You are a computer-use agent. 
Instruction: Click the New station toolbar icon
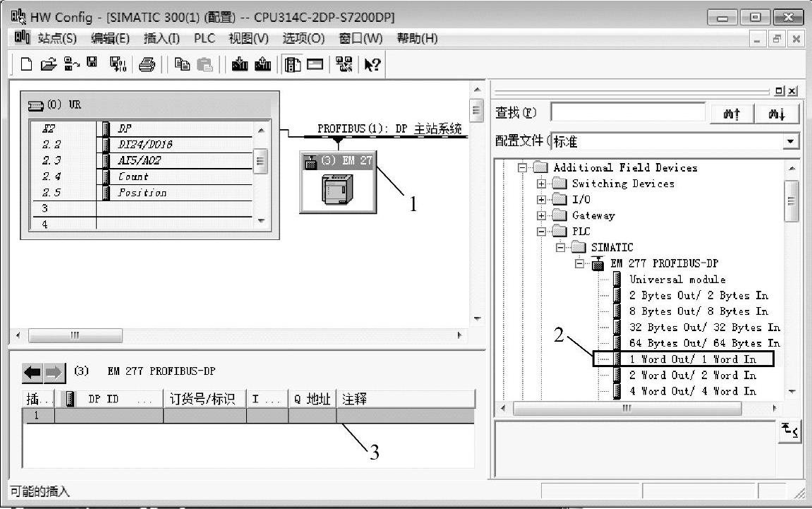point(26,64)
